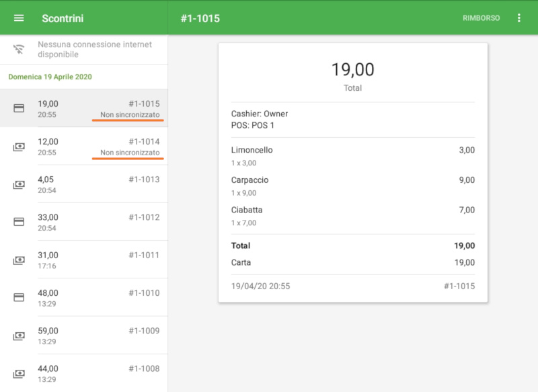Click the Carpaccio line item in the receipt
Screen dimensions: 538x392
[250, 180]
